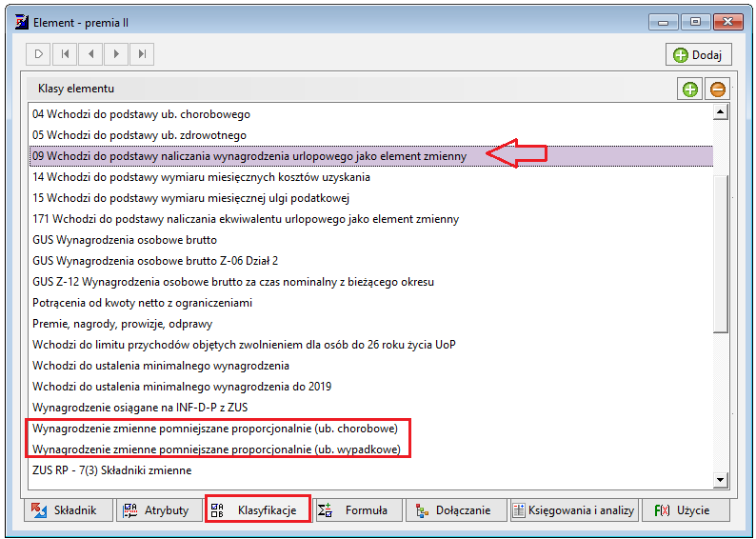Viewport: 756px width, 539px height.
Task: Click the vertical scrollbar thumb
Action: coord(721,254)
